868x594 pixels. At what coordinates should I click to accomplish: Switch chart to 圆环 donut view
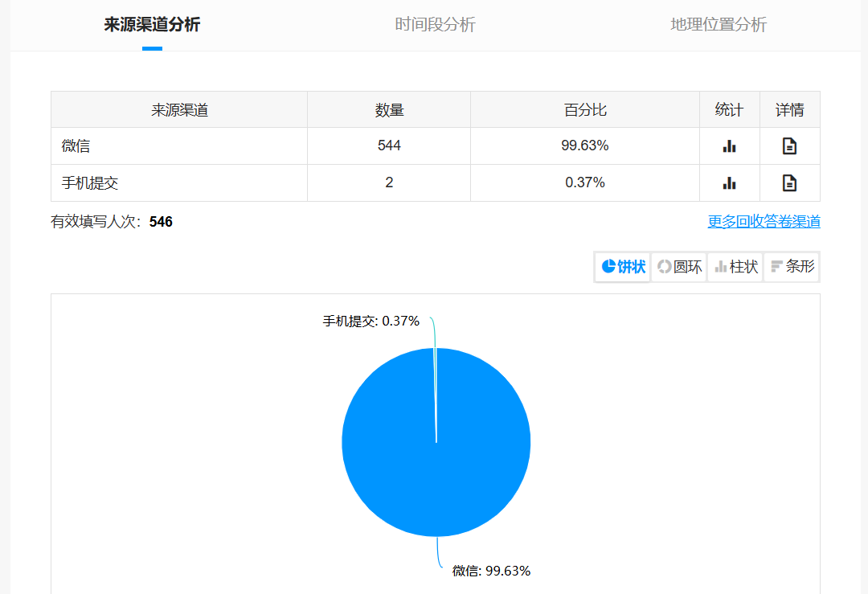pos(679,267)
